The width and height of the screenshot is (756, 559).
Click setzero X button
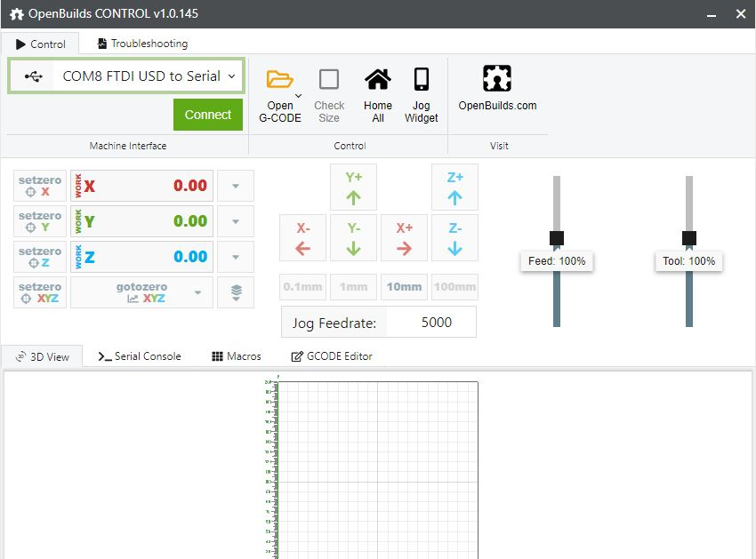[40, 186]
